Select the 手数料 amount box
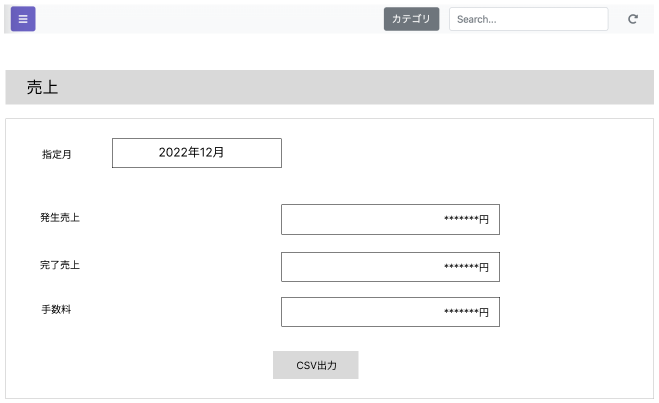659x403 pixels. pyautogui.click(x=390, y=312)
